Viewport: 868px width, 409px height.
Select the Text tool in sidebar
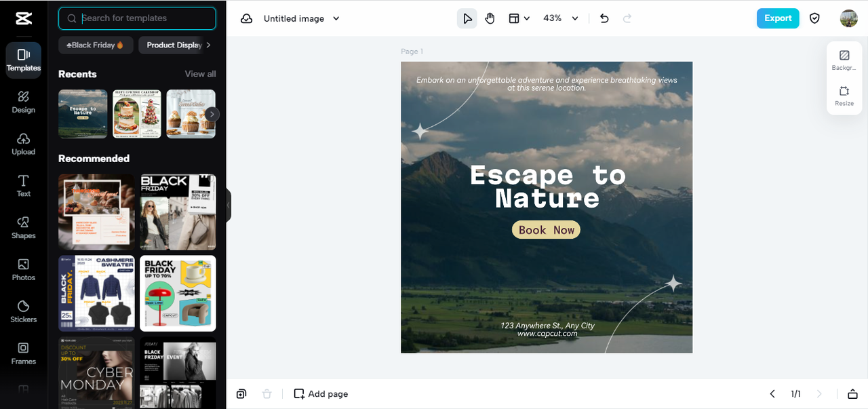click(x=24, y=186)
